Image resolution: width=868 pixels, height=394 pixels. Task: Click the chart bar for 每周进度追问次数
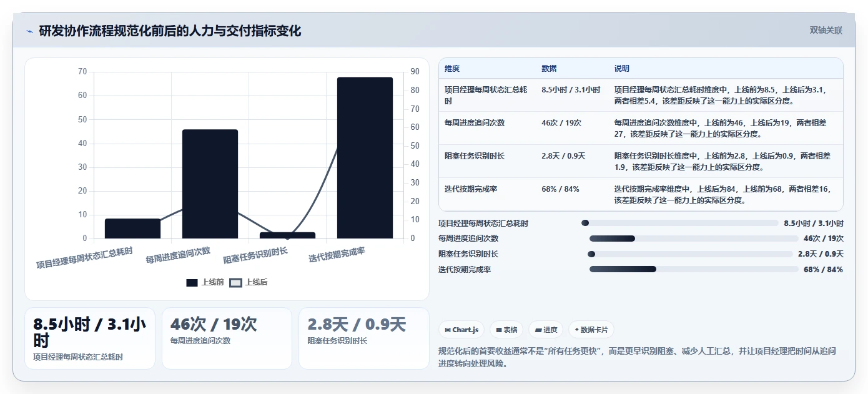coord(210,184)
